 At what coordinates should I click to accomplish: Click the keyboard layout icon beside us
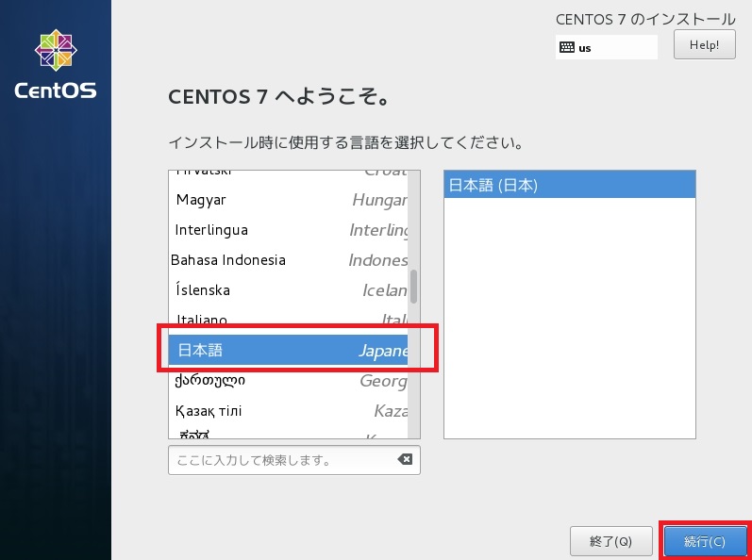[x=566, y=47]
